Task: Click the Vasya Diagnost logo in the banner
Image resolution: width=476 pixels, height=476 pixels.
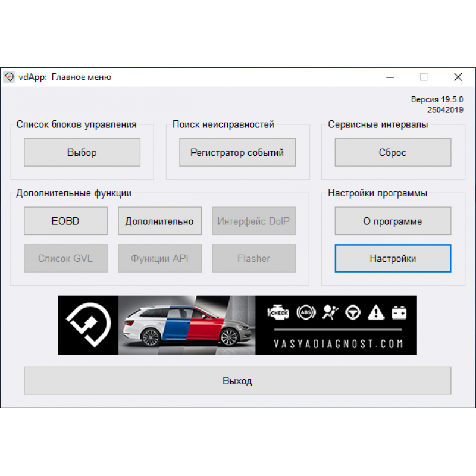Action: click(87, 325)
